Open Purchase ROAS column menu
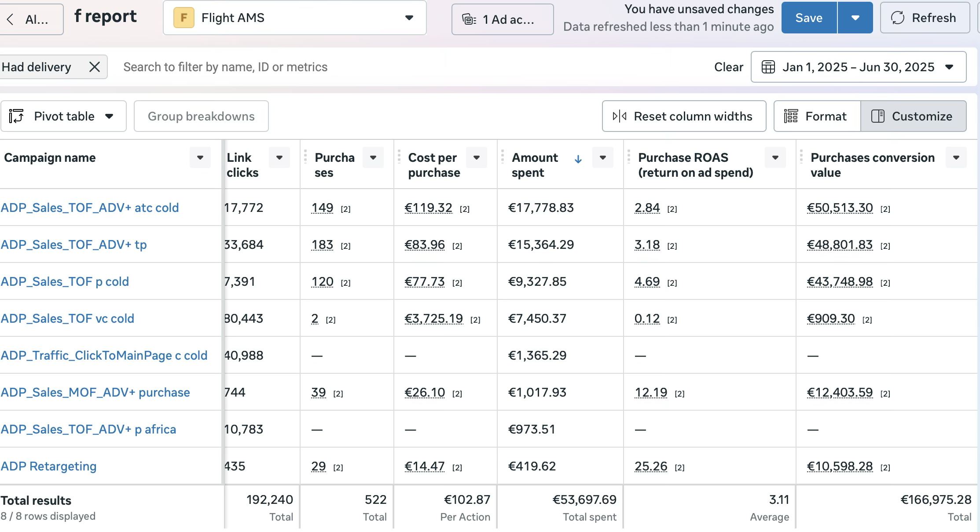Screen dimensions: 980x532 (775, 157)
